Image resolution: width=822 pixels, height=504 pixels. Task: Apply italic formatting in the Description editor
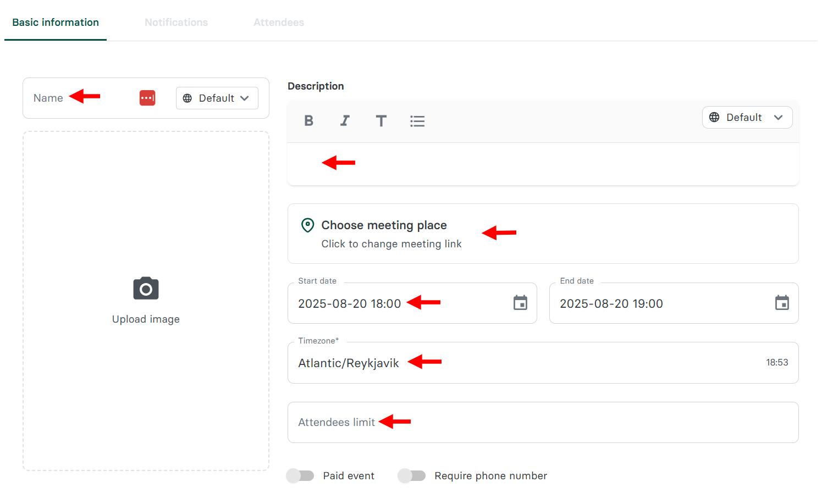click(x=345, y=121)
